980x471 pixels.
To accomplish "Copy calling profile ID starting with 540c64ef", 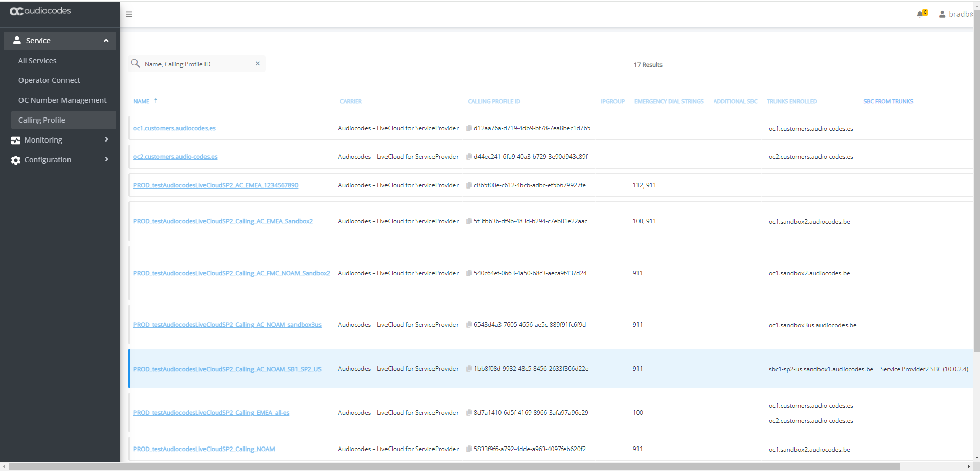I will coord(469,273).
